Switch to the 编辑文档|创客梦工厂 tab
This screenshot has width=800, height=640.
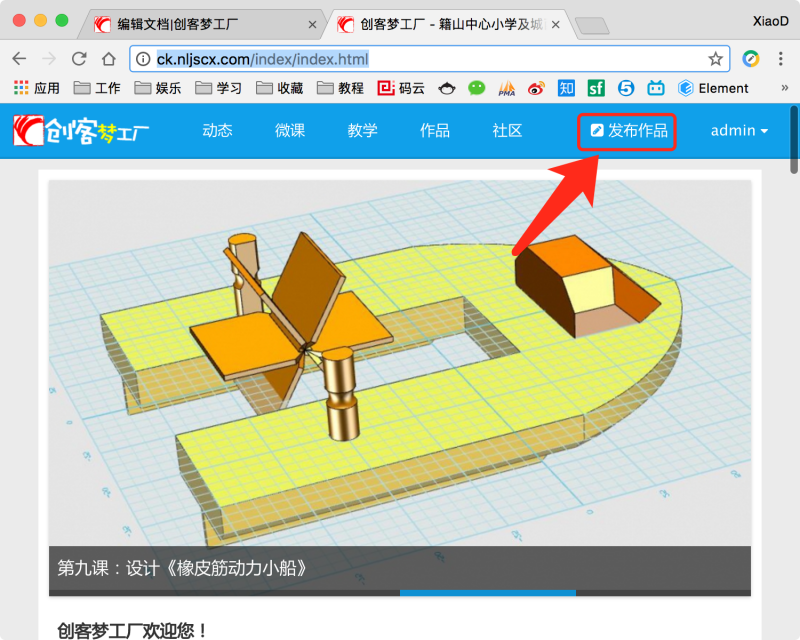200,24
